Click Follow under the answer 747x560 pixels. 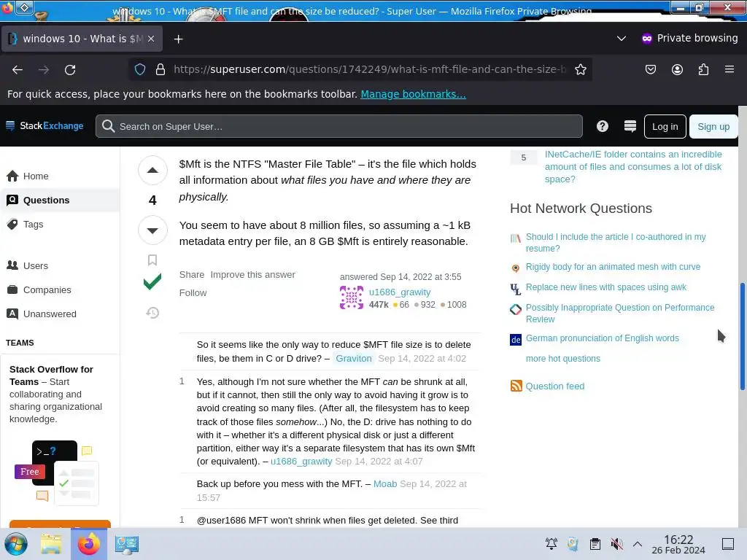[x=193, y=293]
